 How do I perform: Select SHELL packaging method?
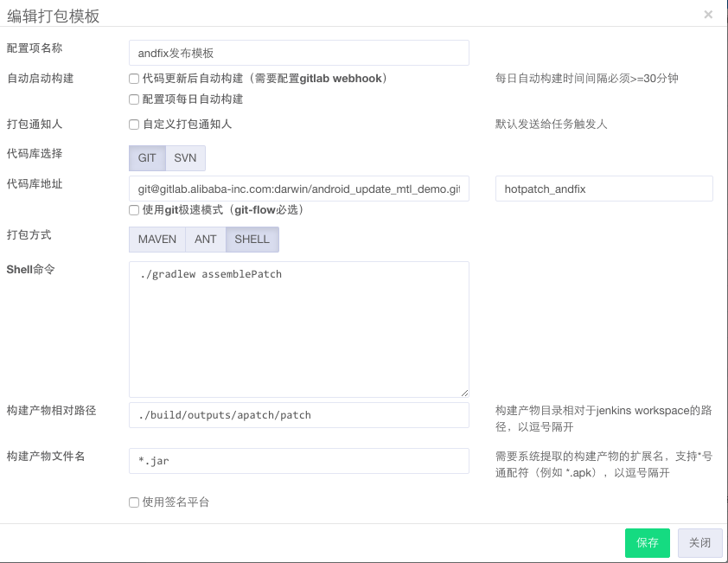[252, 240]
